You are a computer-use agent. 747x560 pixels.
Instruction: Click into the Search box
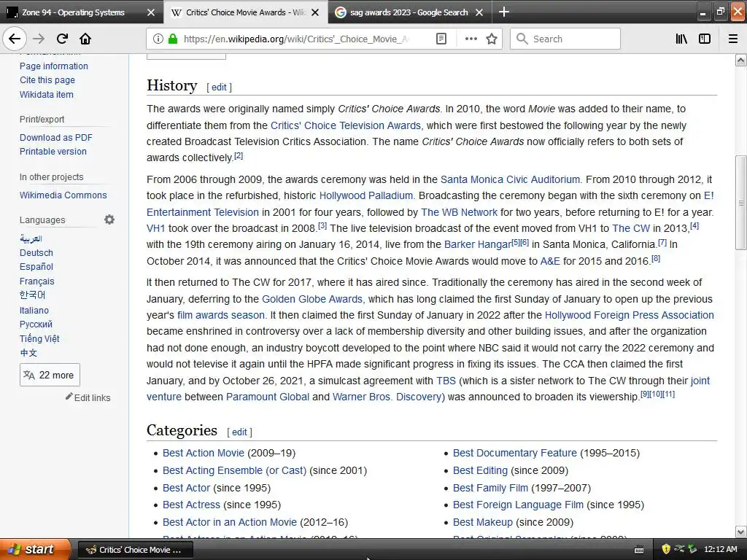click(x=565, y=39)
